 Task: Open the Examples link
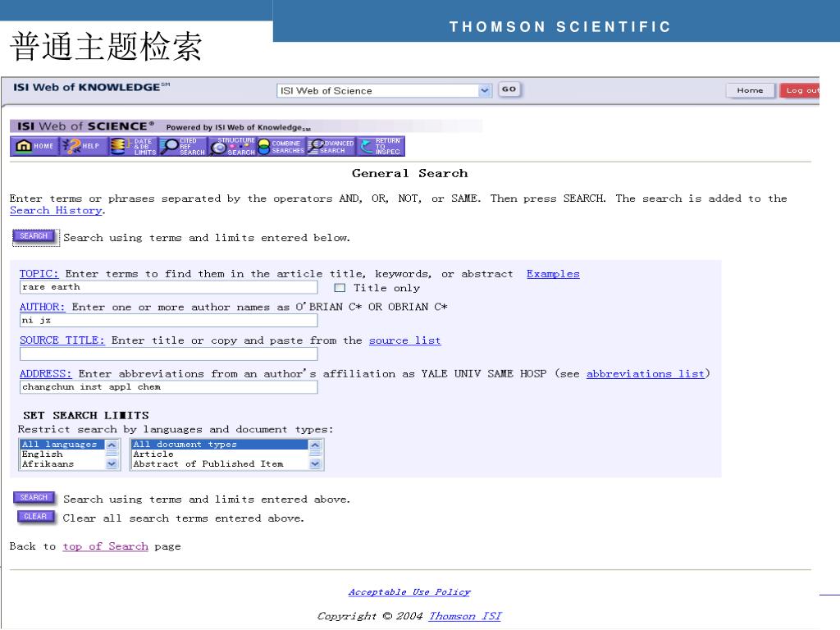553,274
